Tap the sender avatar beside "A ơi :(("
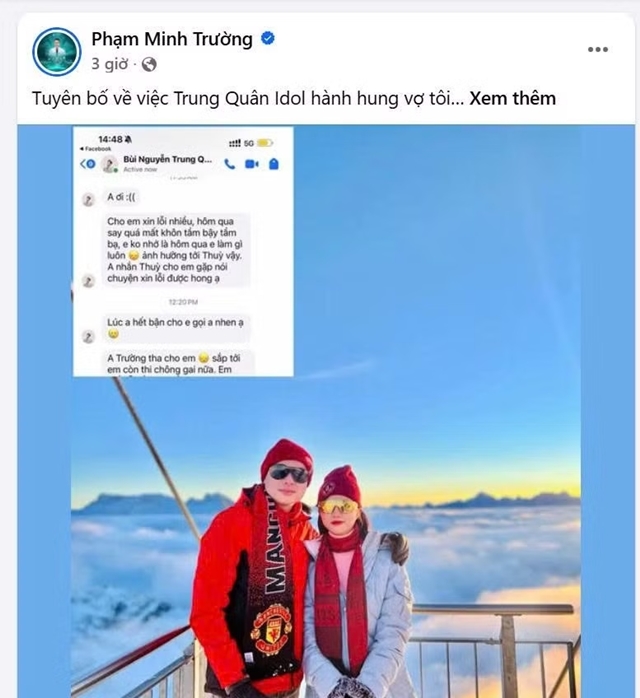 pos(88,200)
